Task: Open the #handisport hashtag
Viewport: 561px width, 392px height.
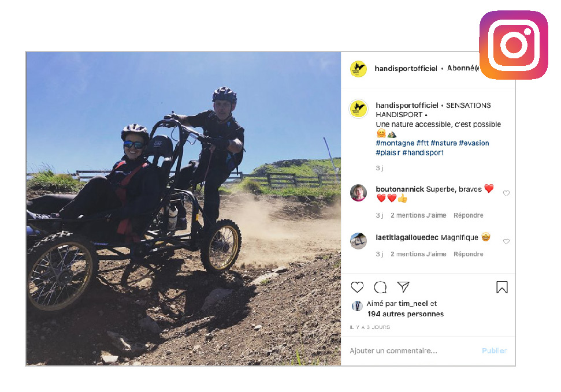Action: (422, 153)
